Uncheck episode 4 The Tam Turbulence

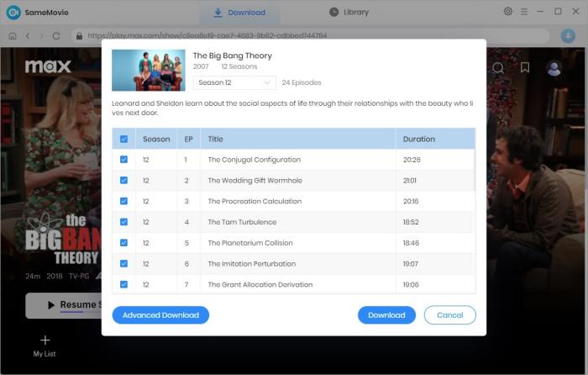point(124,222)
